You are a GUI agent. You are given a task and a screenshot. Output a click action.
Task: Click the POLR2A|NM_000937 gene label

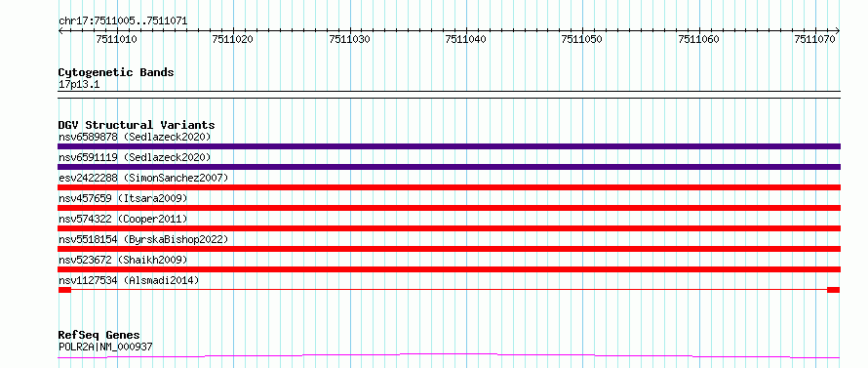[105, 348]
